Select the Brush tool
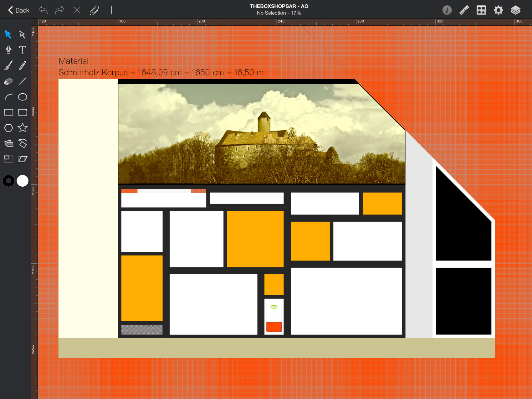This screenshot has height=399, width=532. (8, 65)
